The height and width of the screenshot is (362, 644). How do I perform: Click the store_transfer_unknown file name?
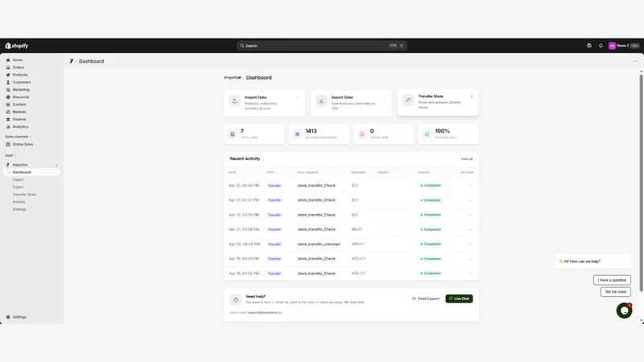pos(319,245)
